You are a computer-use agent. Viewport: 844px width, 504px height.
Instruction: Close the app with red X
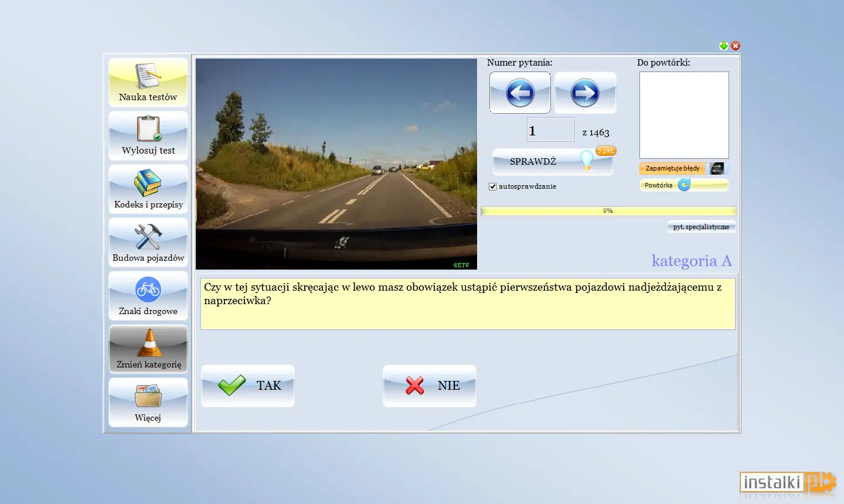pyautogui.click(x=736, y=46)
